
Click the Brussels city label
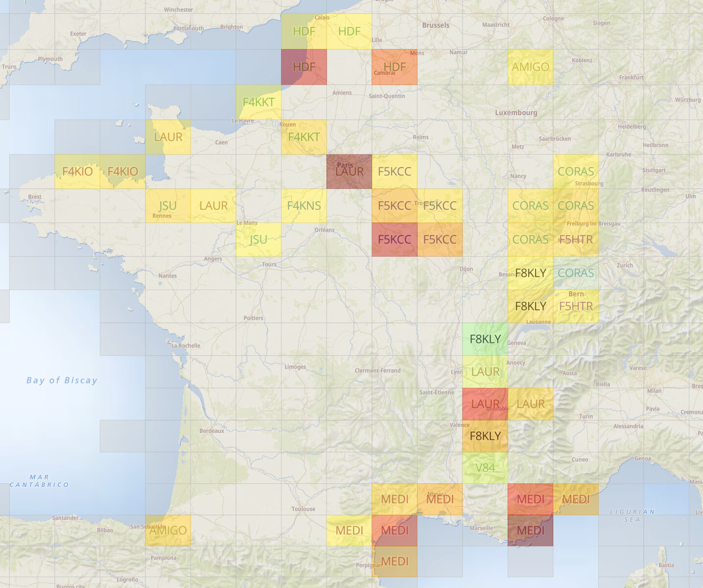coord(435,25)
